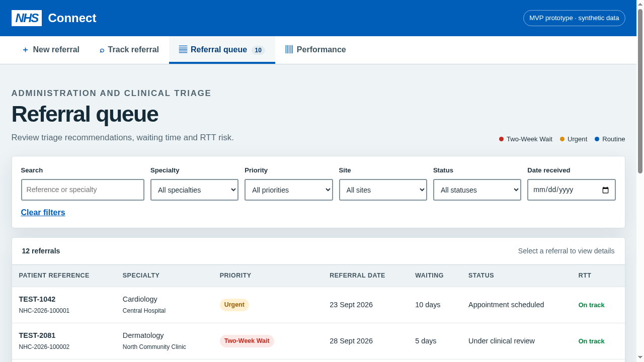The height and width of the screenshot is (362, 644).
Task: Open the All statuses dropdown
Action: coord(477,190)
